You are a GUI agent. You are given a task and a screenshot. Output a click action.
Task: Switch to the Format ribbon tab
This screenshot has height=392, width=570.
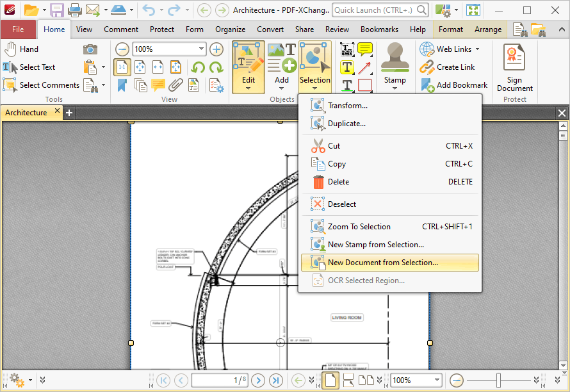click(451, 29)
